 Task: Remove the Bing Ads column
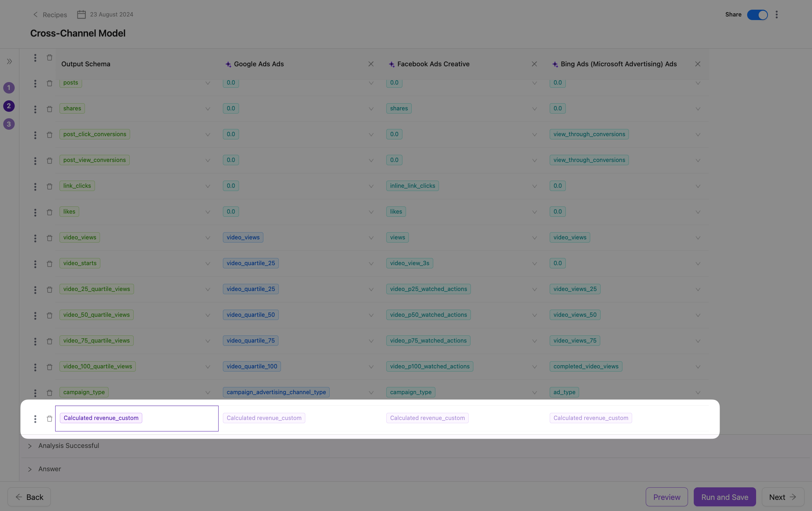point(698,64)
